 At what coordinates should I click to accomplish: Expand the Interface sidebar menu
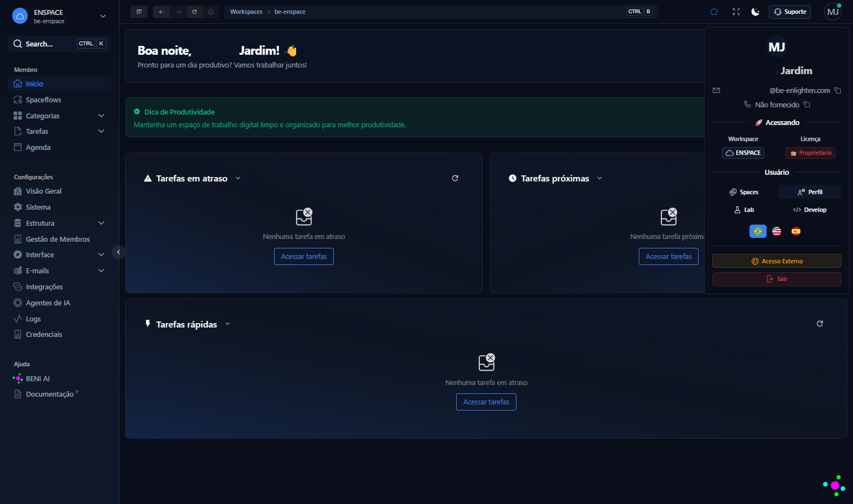pos(101,254)
